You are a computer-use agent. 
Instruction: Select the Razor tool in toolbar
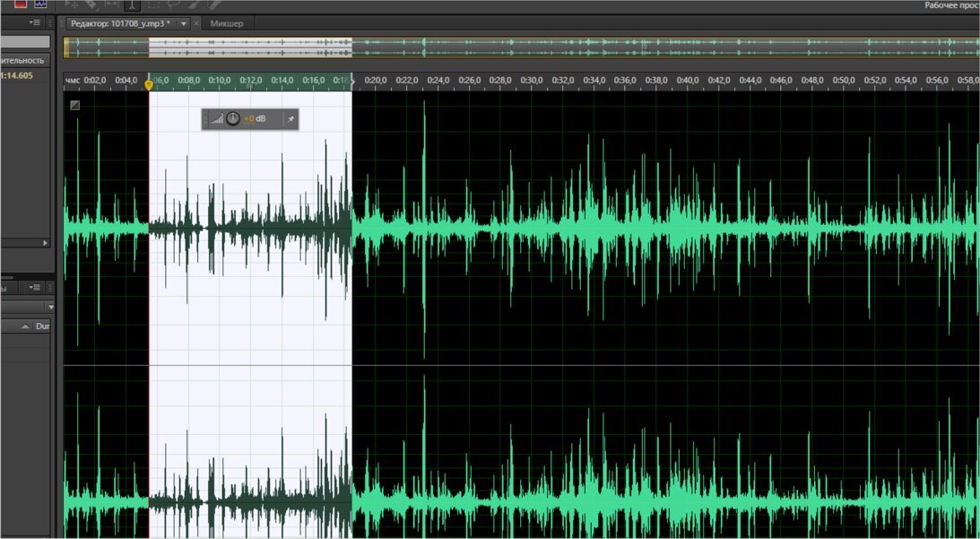tap(91, 4)
